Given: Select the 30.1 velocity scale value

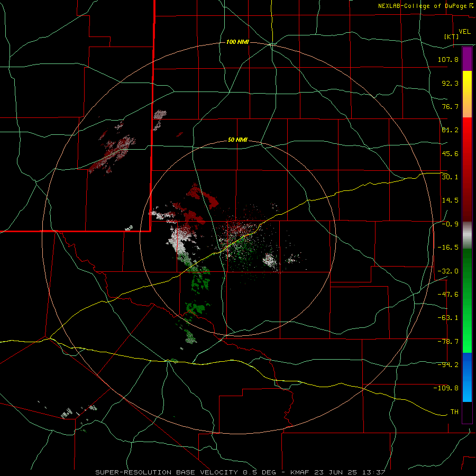Looking at the screenshot, I should [x=450, y=177].
